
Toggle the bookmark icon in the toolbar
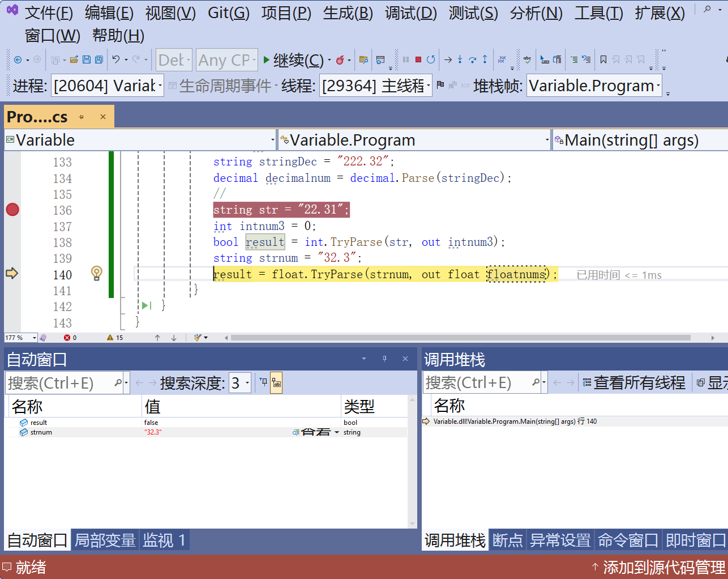(605, 59)
